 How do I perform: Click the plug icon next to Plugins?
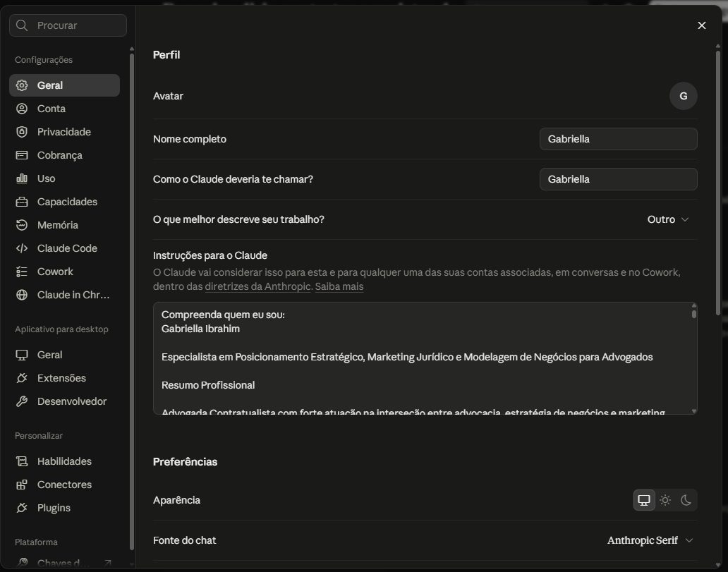click(22, 507)
